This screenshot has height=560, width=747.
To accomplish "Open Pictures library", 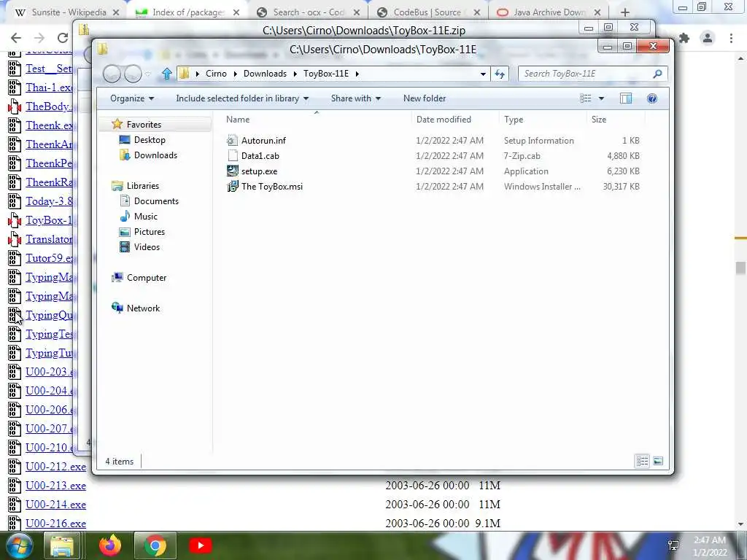I will [149, 231].
